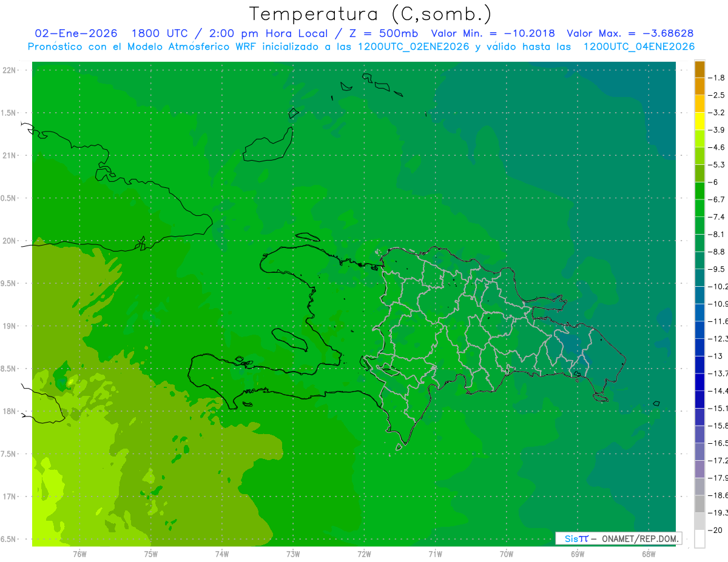Pick gray legend swatch between -18.6 and -19.3
728x562 pixels.
coord(699,504)
